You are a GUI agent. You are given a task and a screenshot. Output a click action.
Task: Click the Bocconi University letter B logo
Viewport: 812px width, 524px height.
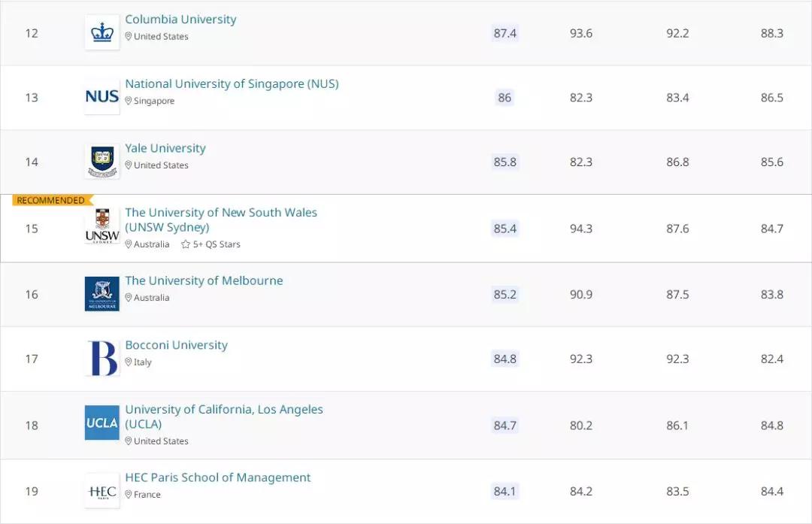(101, 359)
